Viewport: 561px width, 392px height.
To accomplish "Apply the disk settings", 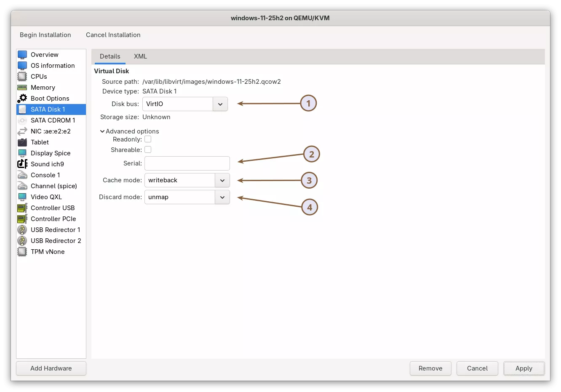I will pyautogui.click(x=524, y=368).
